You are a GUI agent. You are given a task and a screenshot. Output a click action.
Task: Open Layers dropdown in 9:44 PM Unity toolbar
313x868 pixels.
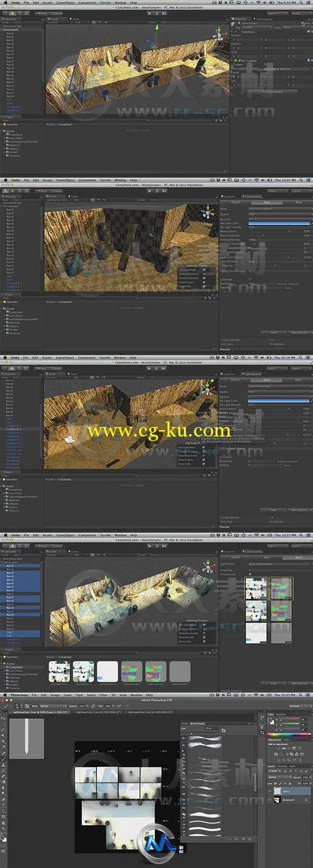pyautogui.click(x=278, y=13)
